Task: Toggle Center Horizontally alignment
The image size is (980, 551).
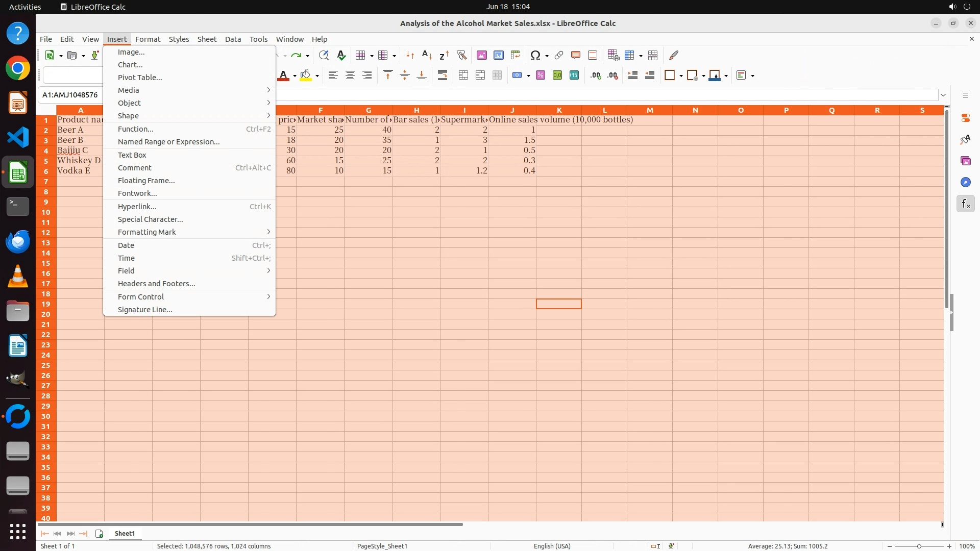Action: (350, 76)
